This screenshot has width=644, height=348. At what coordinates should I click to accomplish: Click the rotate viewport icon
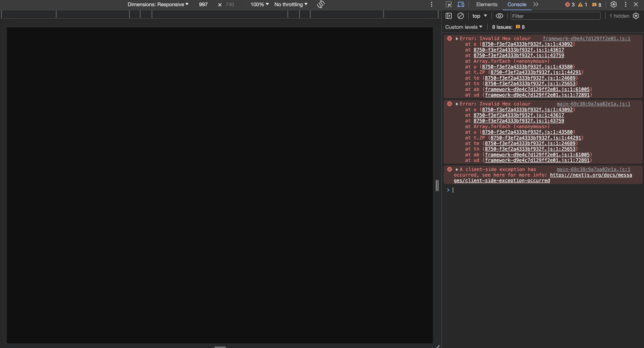(320, 4)
